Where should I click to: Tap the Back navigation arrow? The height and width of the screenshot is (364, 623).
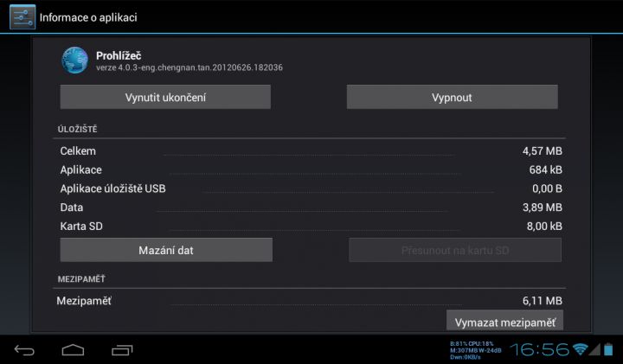[x=24, y=350]
